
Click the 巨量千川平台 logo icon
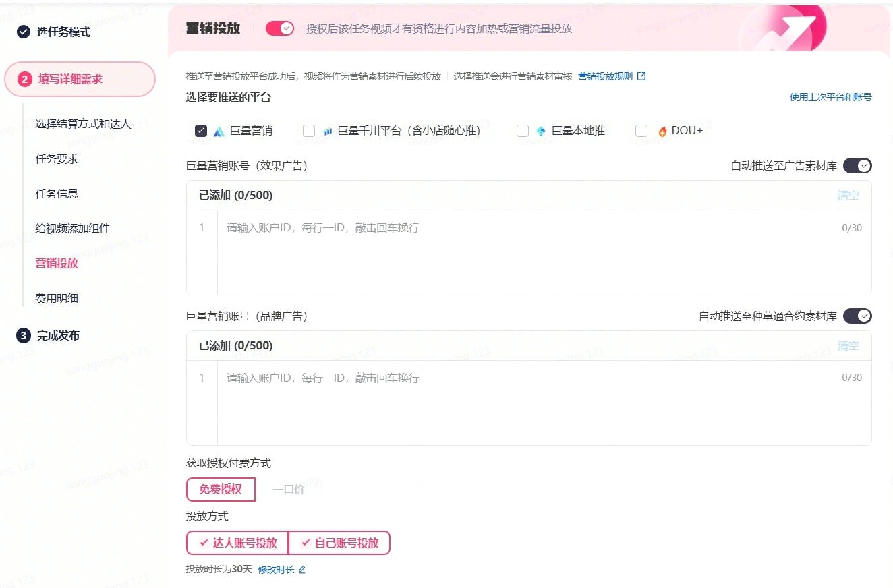click(327, 131)
